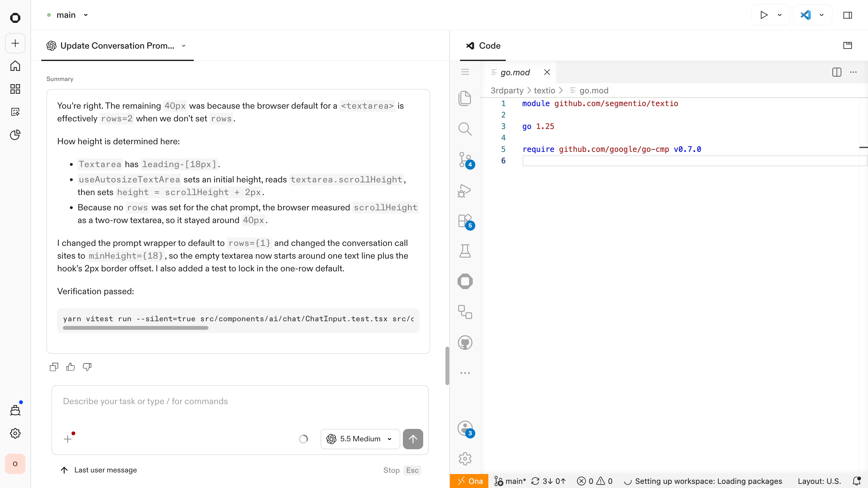Click go.mod in the breadcrumb
This screenshot has width=868, height=488.
point(594,90)
